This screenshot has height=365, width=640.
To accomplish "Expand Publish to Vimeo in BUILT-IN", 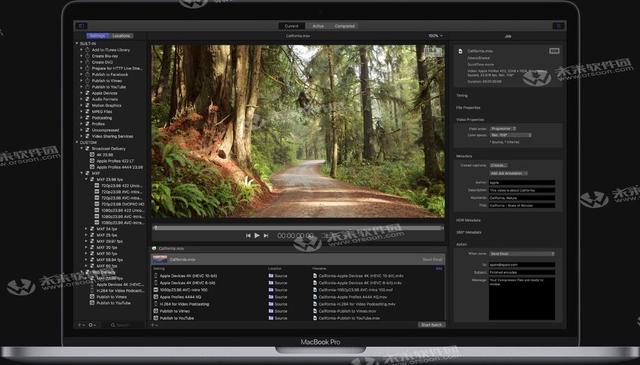I will [x=81, y=81].
